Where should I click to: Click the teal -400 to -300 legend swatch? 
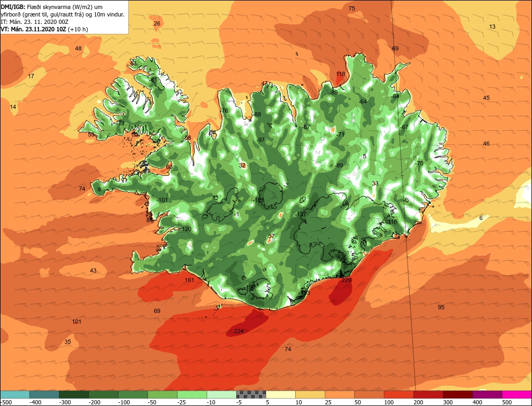click(44, 394)
